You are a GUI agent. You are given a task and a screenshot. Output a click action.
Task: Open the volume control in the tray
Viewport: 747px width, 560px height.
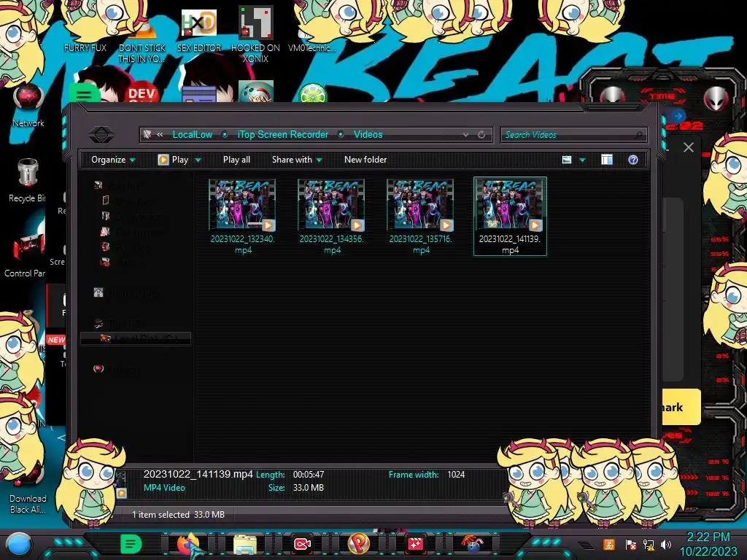(666, 545)
